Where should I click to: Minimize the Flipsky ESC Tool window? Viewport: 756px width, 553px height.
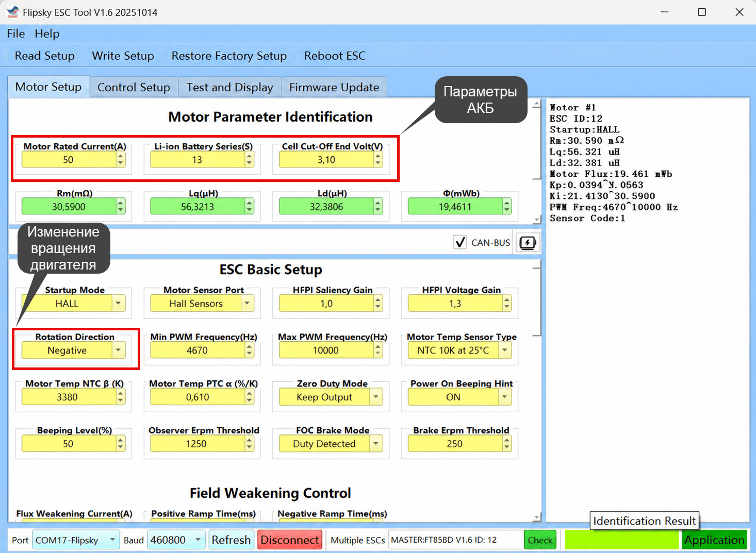coord(665,12)
